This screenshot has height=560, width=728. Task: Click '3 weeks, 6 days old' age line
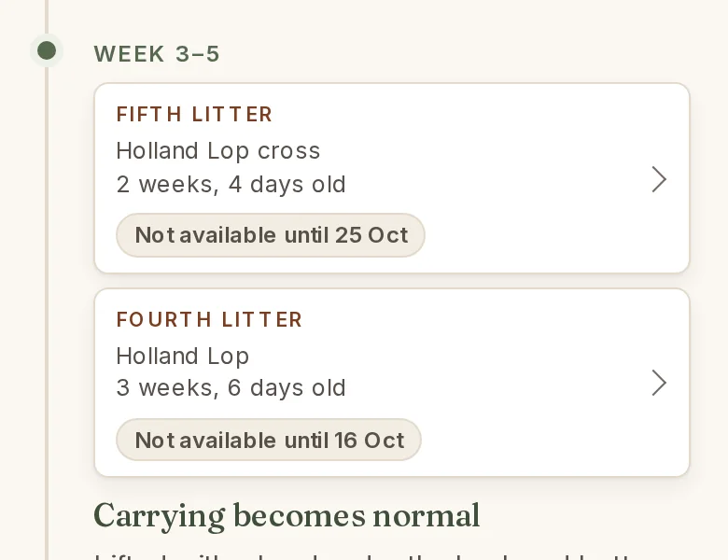click(231, 387)
